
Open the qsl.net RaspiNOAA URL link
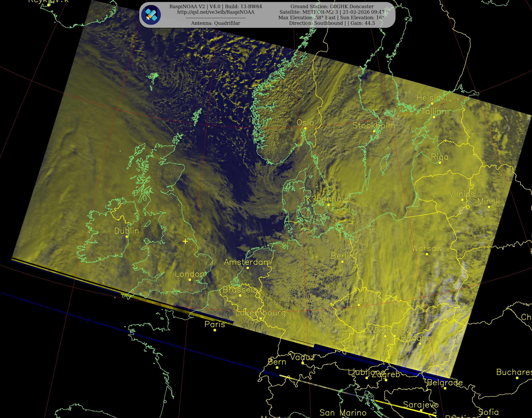pos(216,12)
